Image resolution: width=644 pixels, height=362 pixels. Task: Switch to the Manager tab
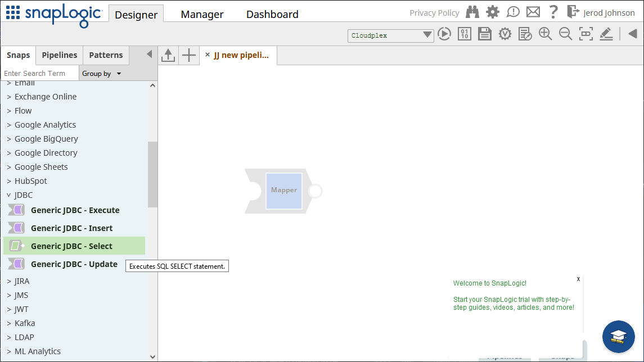click(x=202, y=15)
